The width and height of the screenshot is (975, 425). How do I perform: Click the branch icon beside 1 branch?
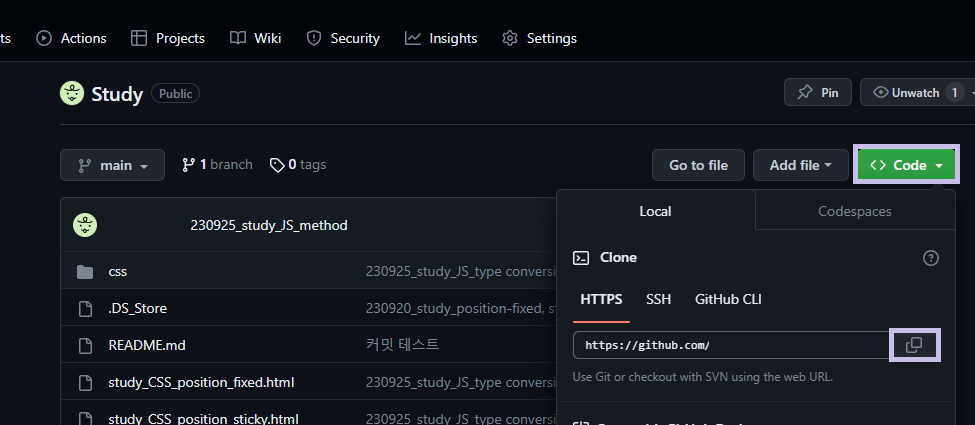(188, 165)
